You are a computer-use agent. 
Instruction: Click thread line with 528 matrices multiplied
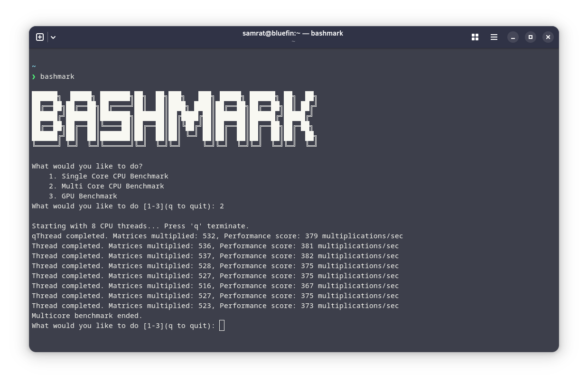[x=215, y=266]
